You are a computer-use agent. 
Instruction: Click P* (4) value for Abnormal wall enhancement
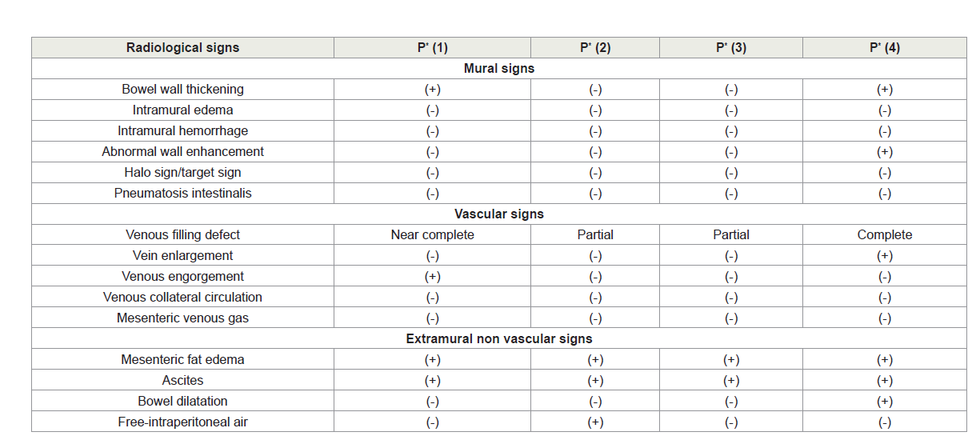click(x=884, y=151)
